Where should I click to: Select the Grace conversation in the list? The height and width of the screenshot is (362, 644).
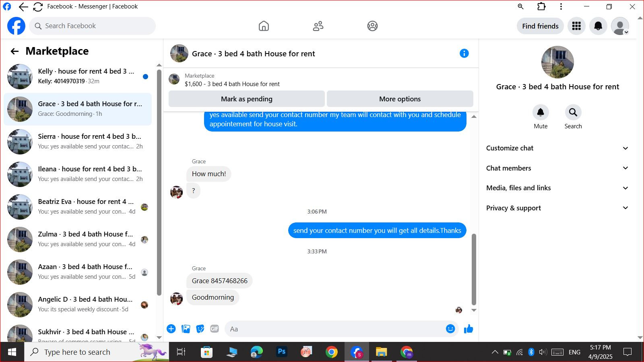[78, 109]
